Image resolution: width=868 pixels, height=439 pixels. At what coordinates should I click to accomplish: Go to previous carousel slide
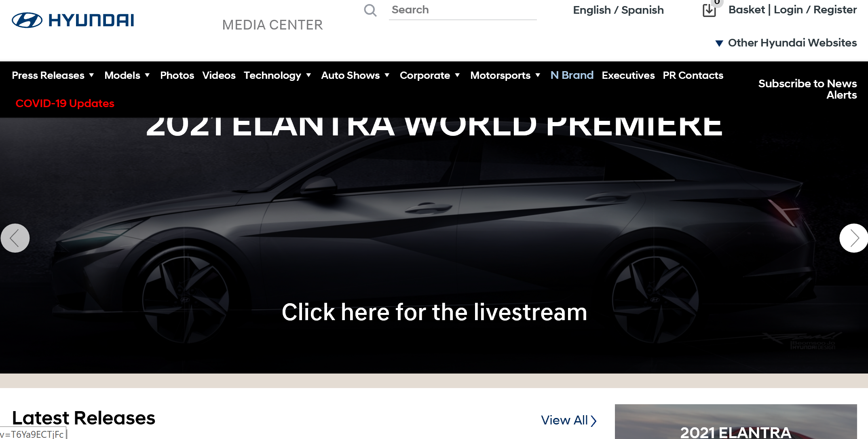15,238
